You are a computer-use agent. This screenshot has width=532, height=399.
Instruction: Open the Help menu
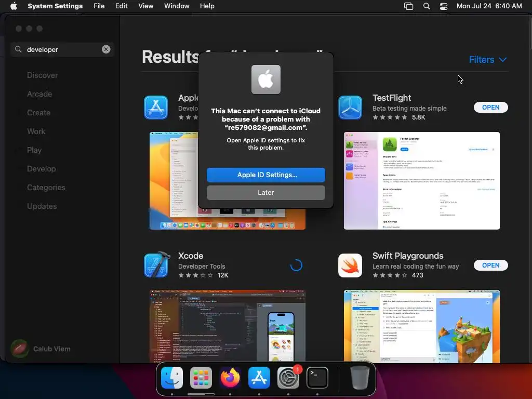pyautogui.click(x=207, y=6)
